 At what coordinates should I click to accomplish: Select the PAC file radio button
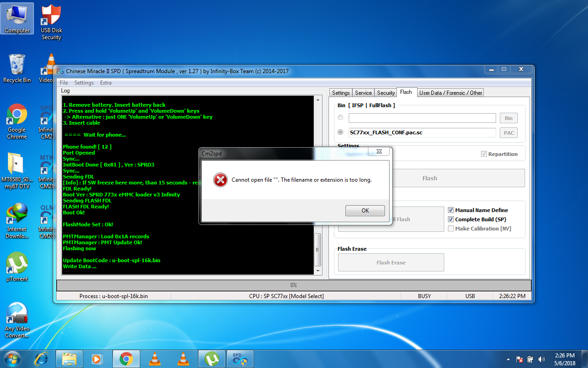pyautogui.click(x=340, y=132)
